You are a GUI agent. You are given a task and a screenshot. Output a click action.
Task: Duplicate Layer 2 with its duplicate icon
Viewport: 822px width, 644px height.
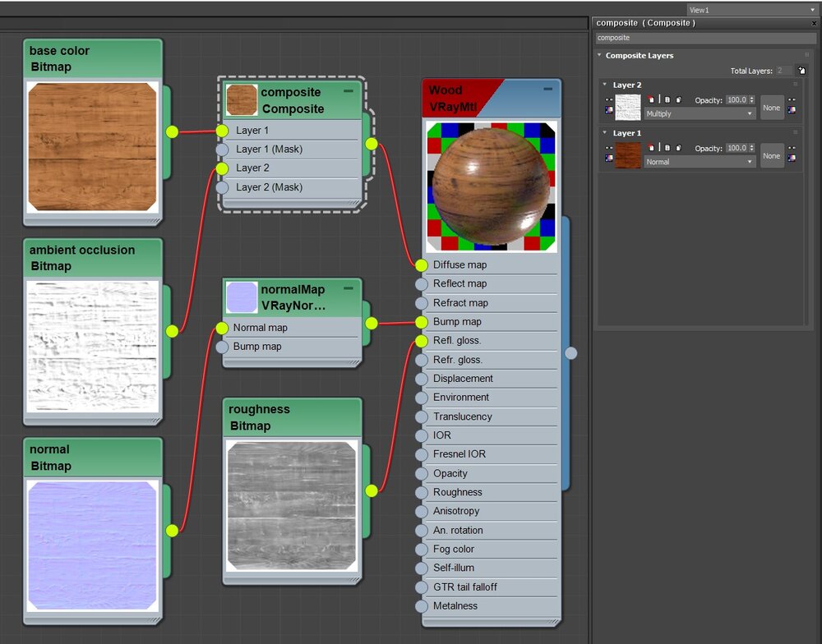678,100
